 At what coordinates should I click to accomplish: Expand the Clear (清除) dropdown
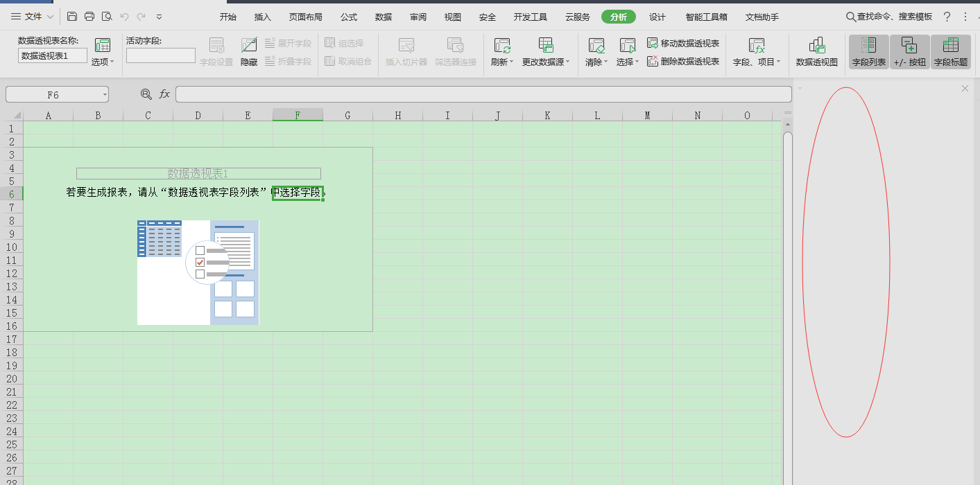tap(596, 62)
